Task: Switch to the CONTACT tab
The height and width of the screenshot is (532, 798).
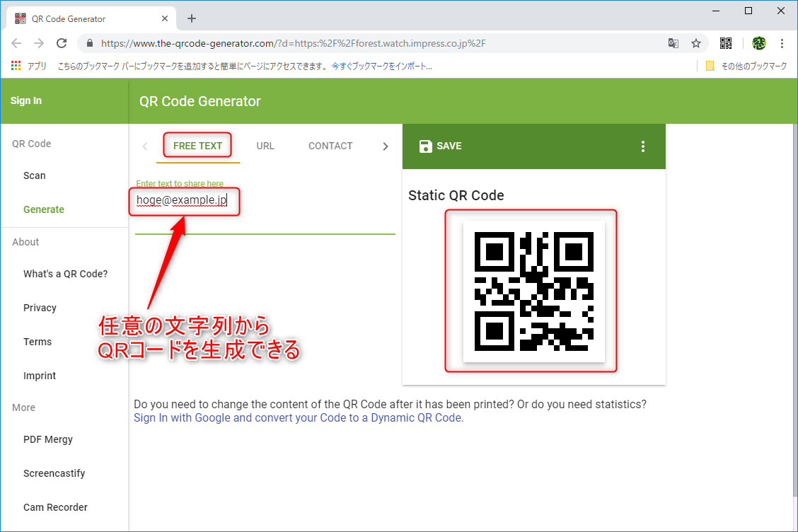Action: pyautogui.click(x=330, y=146)
